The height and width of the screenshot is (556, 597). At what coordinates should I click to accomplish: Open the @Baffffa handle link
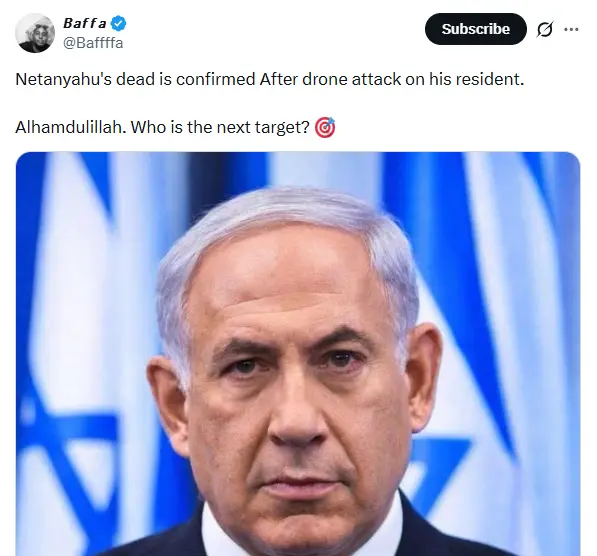[93, 43]
